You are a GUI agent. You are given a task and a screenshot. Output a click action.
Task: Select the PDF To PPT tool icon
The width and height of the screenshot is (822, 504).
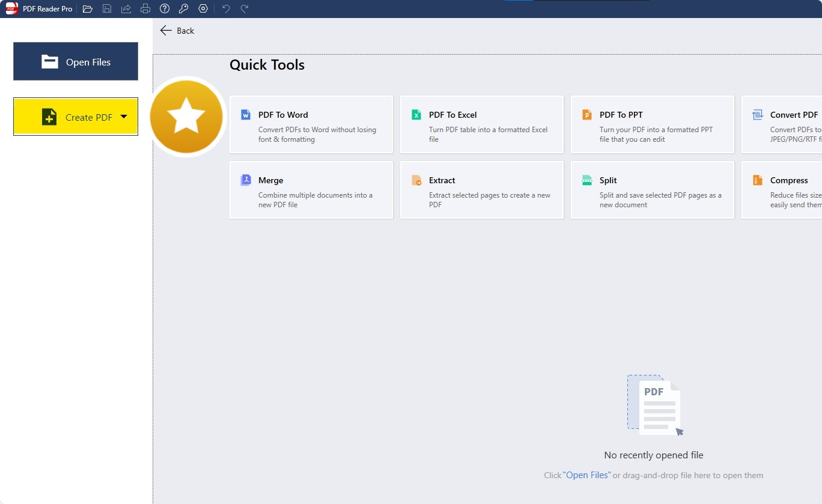click(587, 115)
